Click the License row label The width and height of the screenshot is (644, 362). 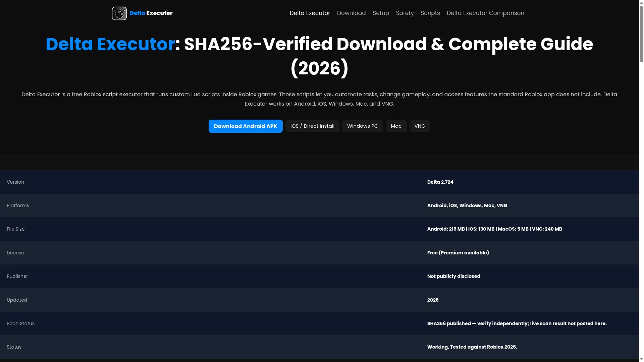pyautogui.click(x=15, y=253)
